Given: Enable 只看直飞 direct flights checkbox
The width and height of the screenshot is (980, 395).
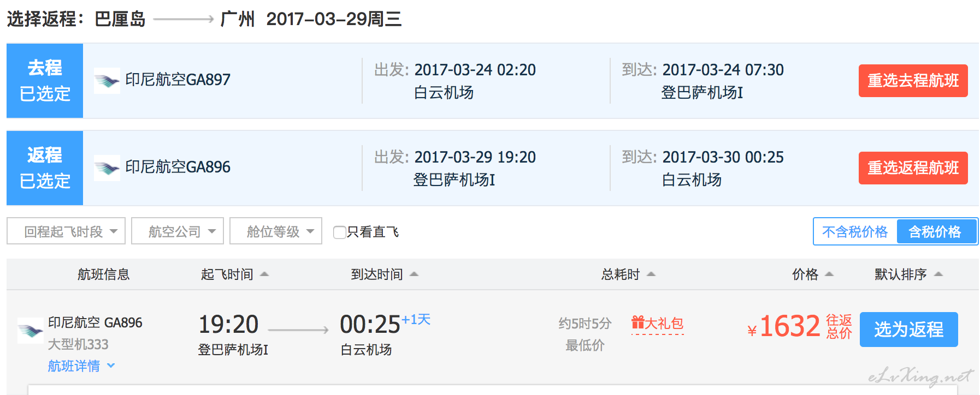Looking at the screenshot, I should 339,232.
